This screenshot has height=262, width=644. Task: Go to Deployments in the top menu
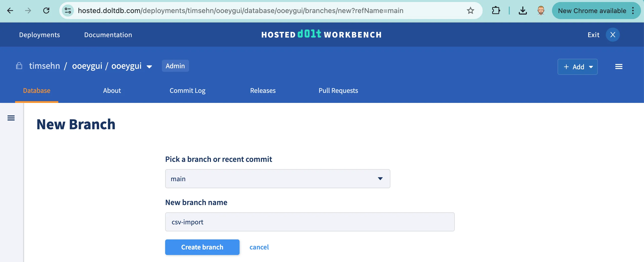tap(39, 35)
